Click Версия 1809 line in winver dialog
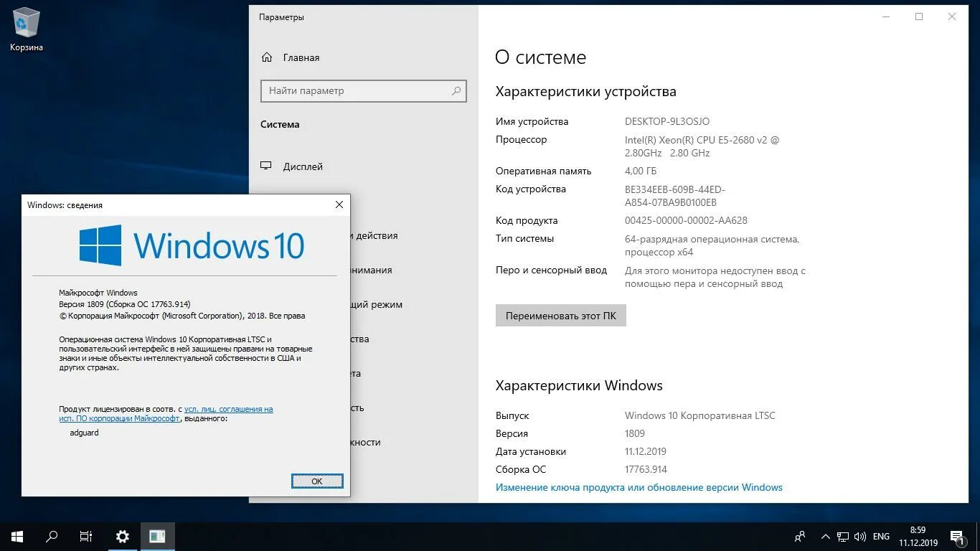This screenshot has width=980, height=551. [125, 304]
